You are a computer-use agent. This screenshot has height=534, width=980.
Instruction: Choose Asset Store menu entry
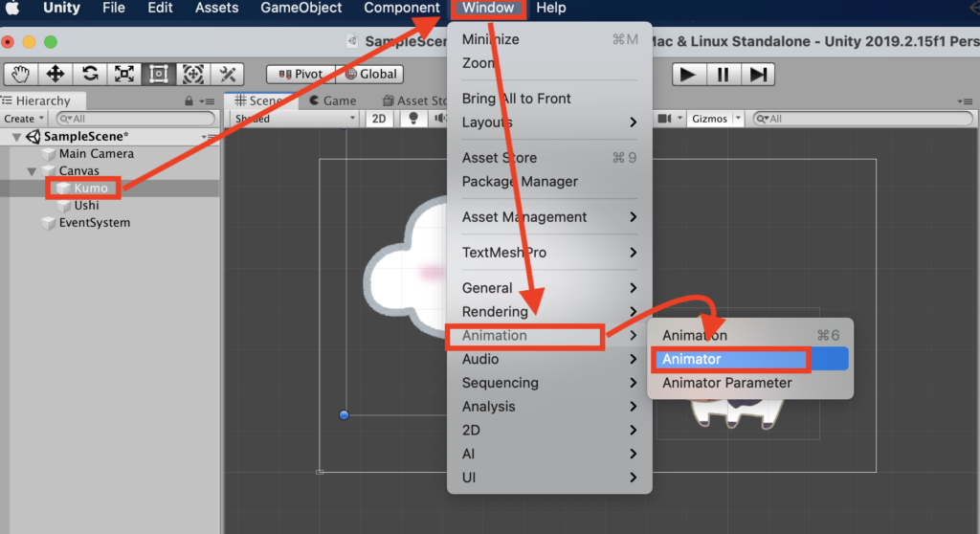(x=549, y=158)
